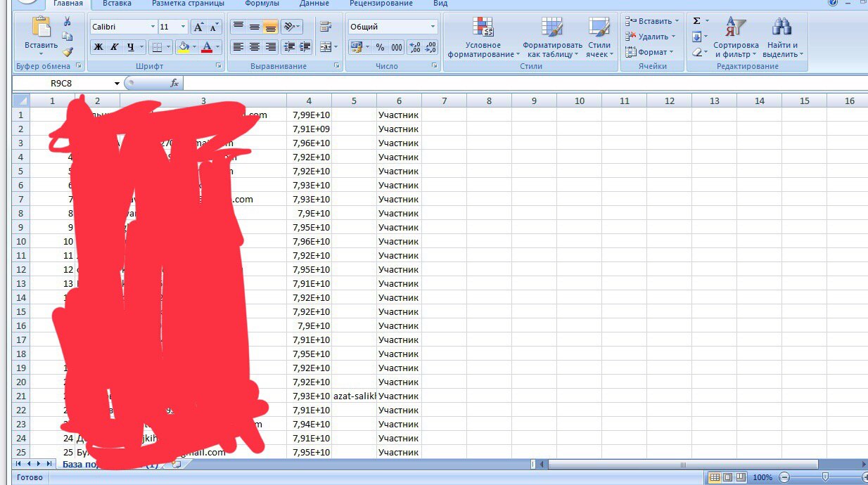Expand the Шрифт group dialog launcher
This screenshot has height=485, width=868.
pos(219,66)
